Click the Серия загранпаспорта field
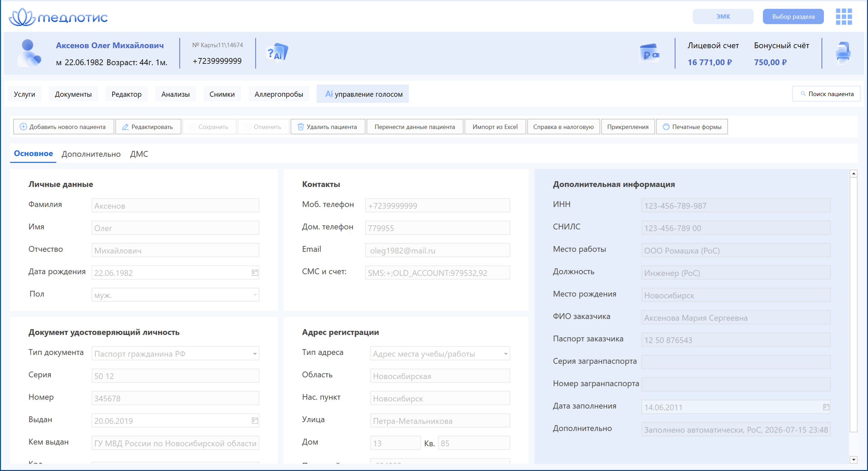This screenshot has width=868, height=471. point(735,362)
